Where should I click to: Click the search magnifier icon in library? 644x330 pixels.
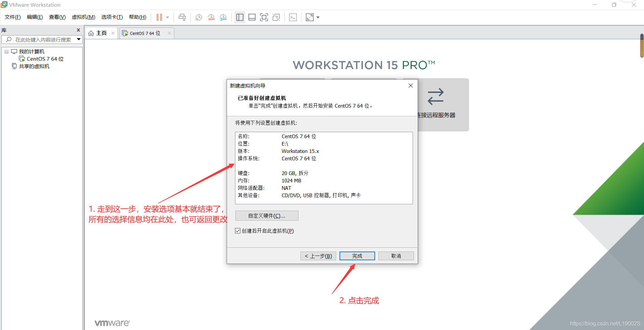point(9,40)
